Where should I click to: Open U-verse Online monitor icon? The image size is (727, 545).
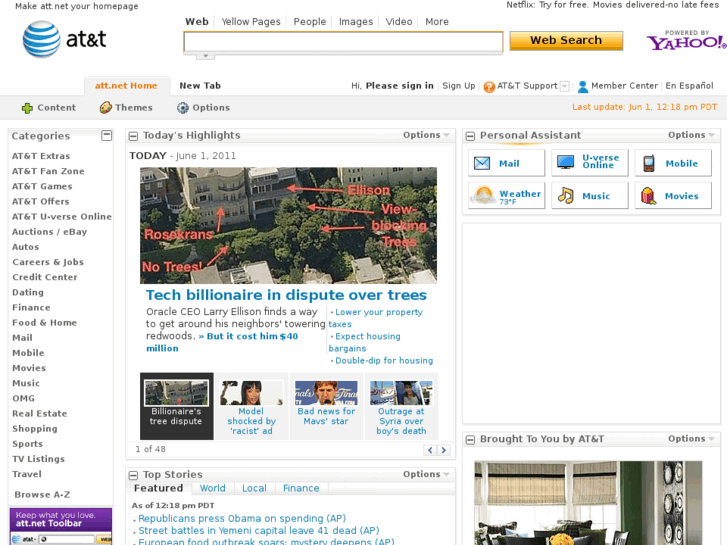click(566, 162)
